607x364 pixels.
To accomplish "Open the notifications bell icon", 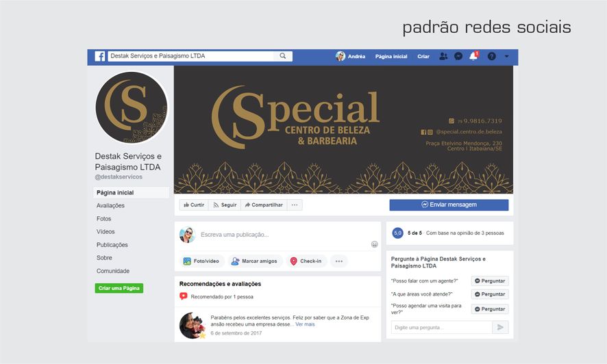I will pos(473,56).
